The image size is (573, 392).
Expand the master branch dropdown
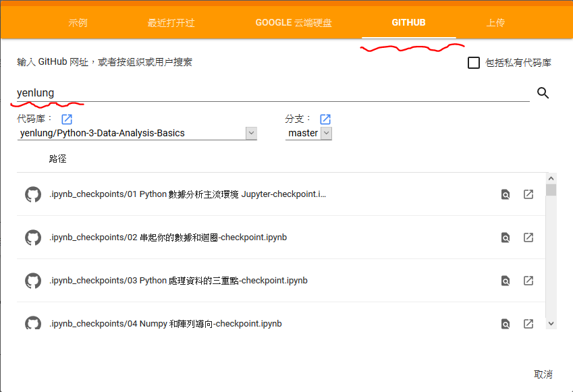308,133
